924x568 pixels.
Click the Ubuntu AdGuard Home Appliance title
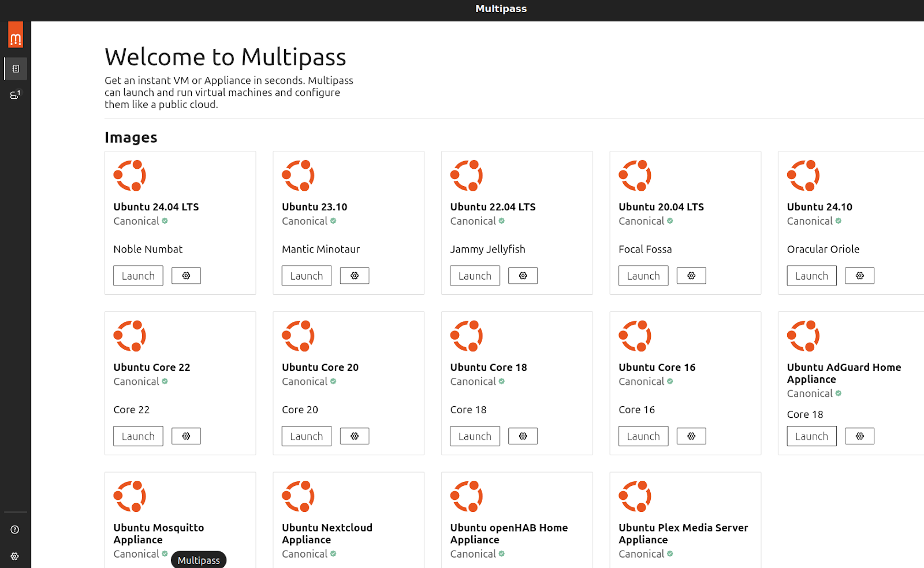pos(844,373)
